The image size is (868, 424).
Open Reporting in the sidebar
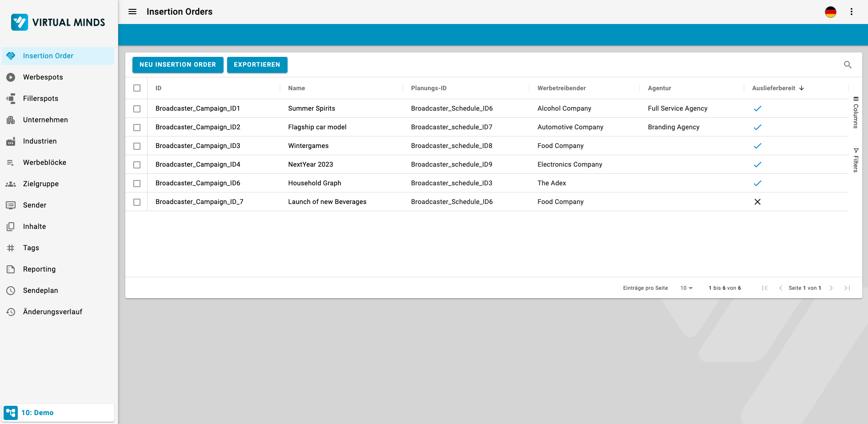39,269
